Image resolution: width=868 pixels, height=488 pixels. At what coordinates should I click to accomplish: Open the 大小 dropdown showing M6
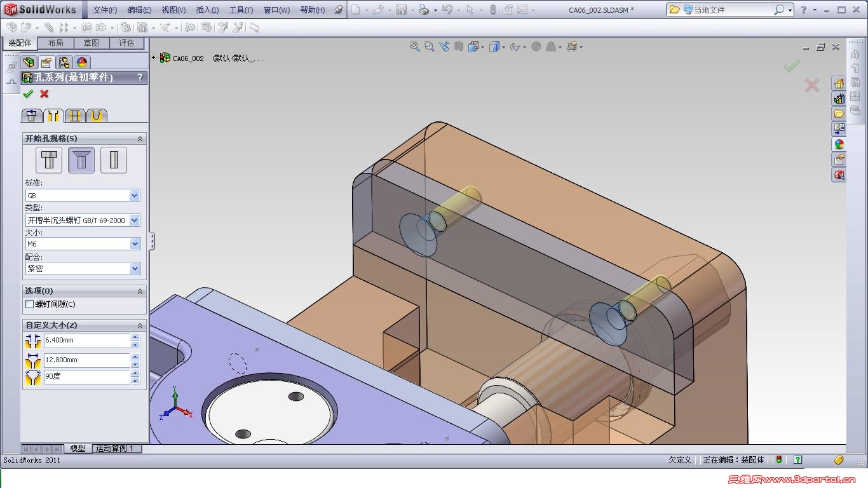(83, 244)
